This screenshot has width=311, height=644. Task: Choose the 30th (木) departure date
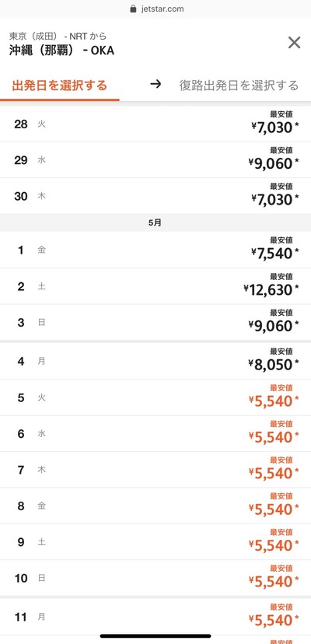155,196
